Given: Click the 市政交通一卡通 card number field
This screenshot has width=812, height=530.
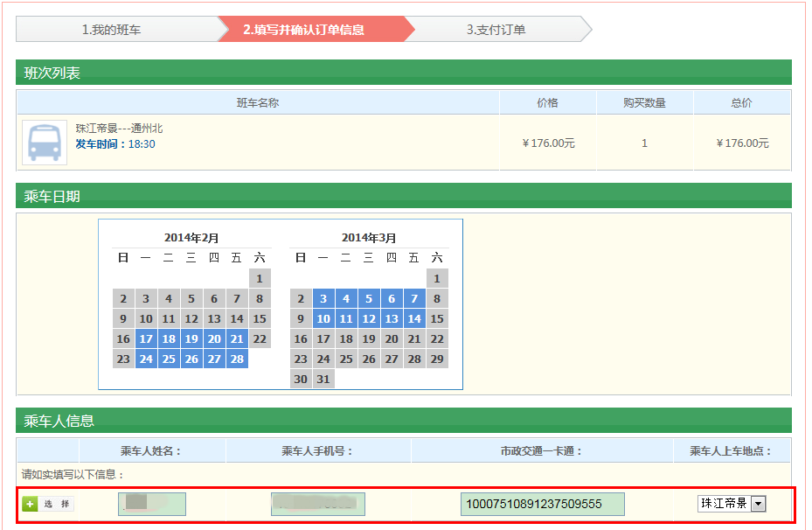Looking at the screenshot, I should (x=543, y=504).
